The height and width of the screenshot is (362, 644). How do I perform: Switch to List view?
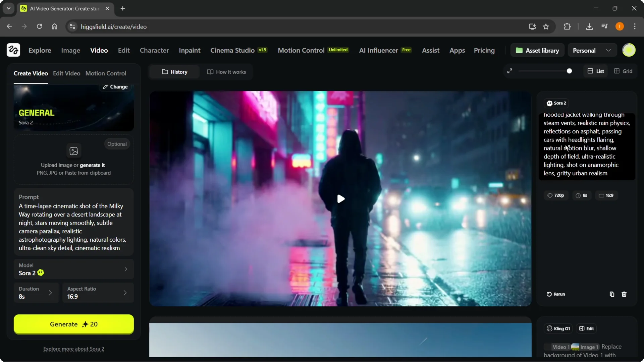pyautogui.click(x=596, y=71)
